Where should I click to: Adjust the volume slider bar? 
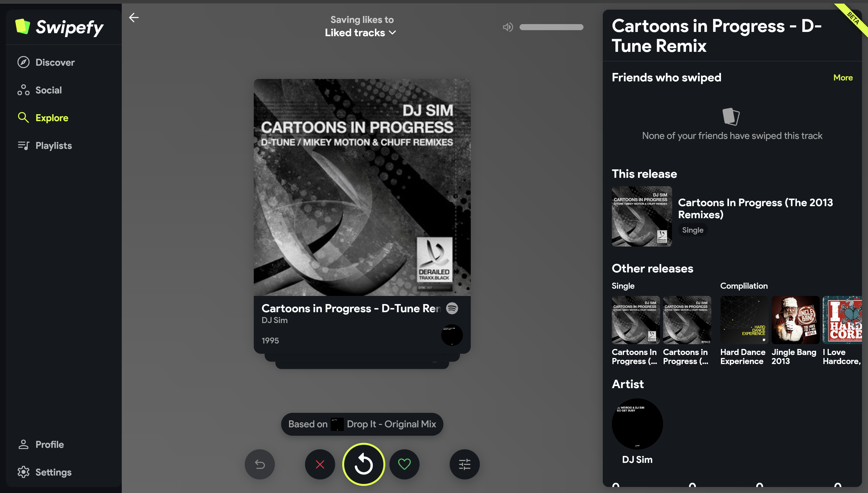pos(551,27)
